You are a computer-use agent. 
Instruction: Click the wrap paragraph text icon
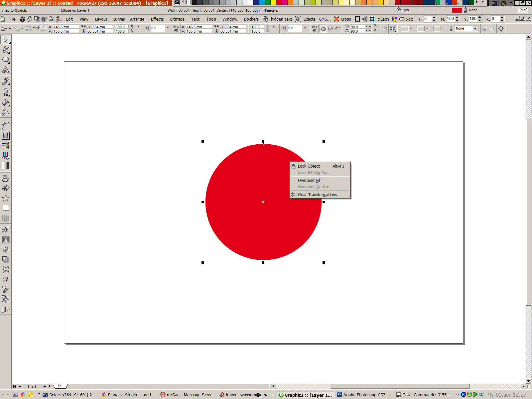pos(393,29)
